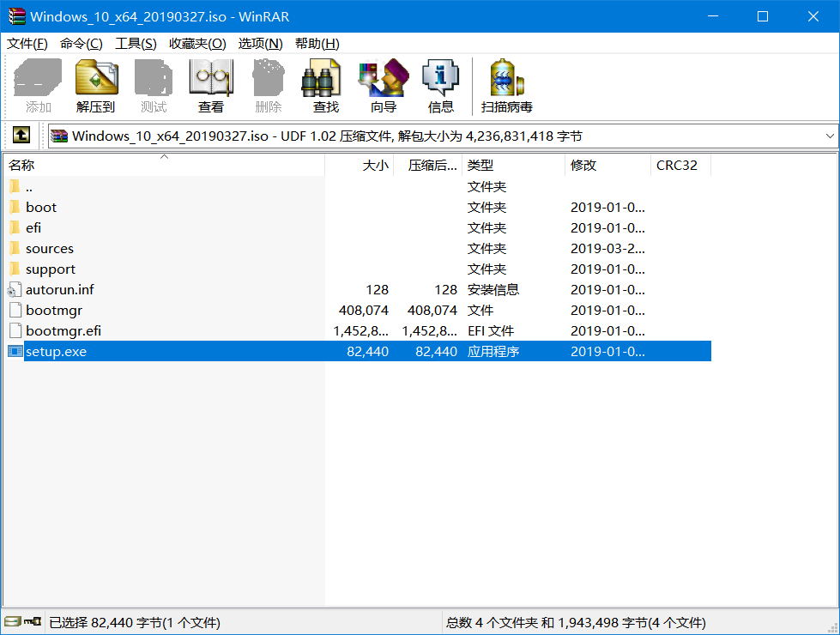Show archive 信息 (Info)
Viewport: 840px width, 635px height.
(441, 86)
